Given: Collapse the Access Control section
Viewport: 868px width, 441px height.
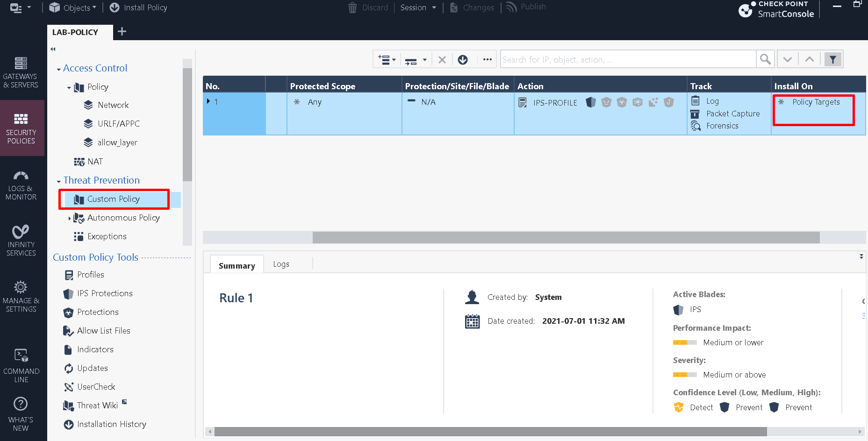Looking at the screenshot, I should pyautogui.click(x=58, y=68).
